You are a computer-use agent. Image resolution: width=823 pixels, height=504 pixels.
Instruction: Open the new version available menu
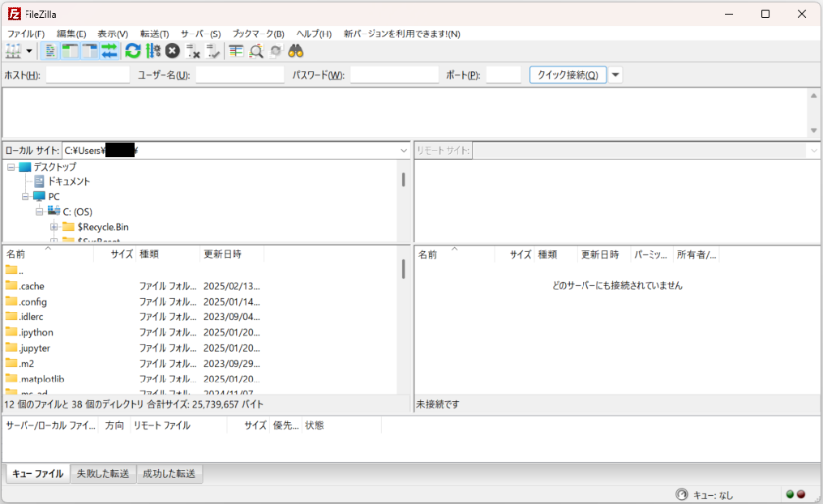(x=402, y=33)
